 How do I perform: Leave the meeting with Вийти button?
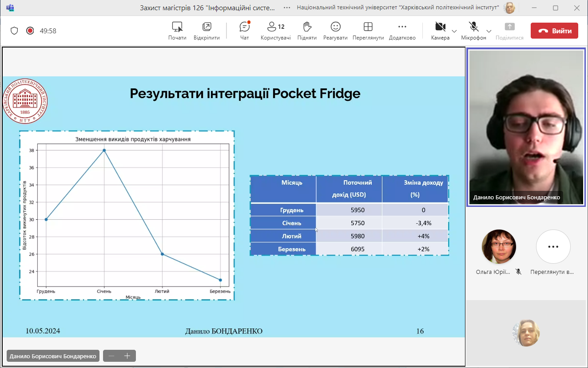tap(554, 31)
